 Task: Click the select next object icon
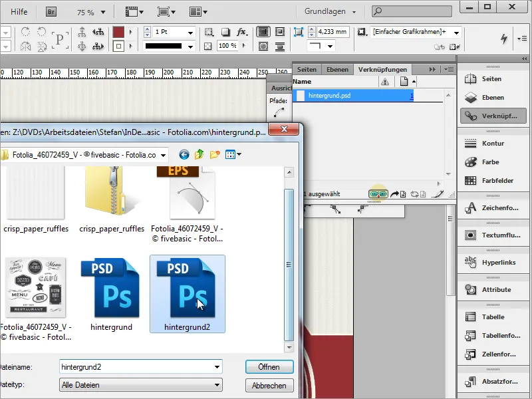[98, 46]
